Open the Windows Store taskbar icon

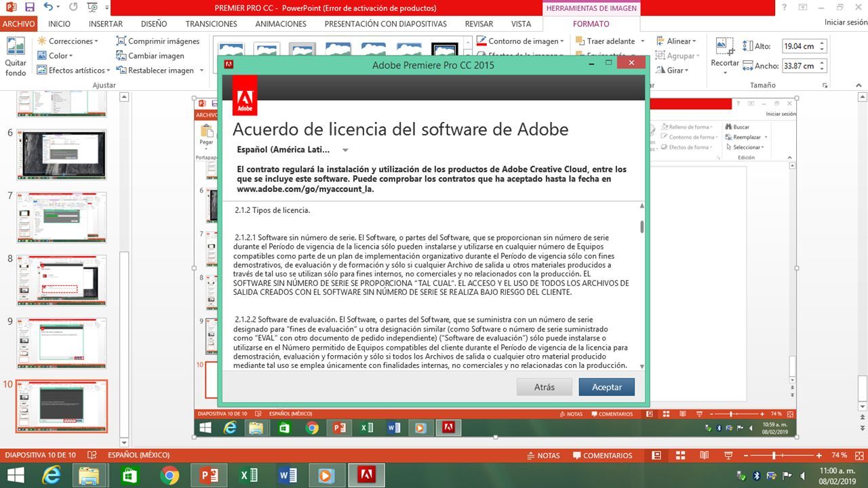point(130,475)
